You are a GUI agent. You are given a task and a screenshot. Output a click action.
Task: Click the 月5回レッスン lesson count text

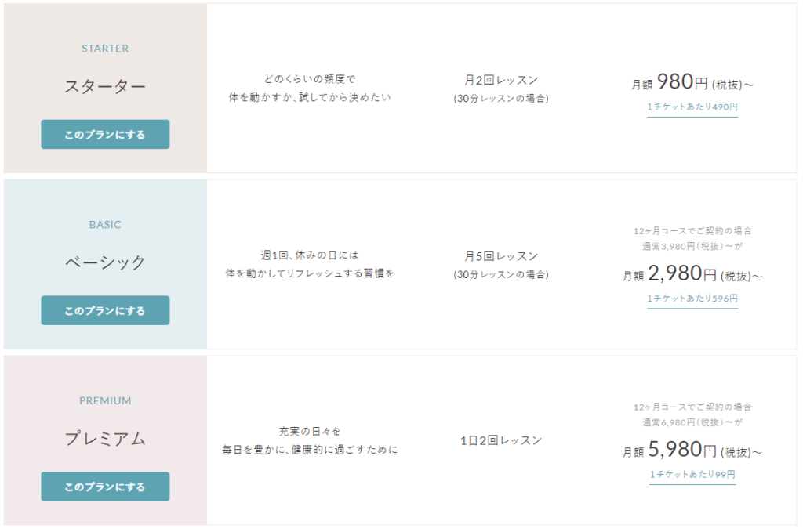click(501, 256)
